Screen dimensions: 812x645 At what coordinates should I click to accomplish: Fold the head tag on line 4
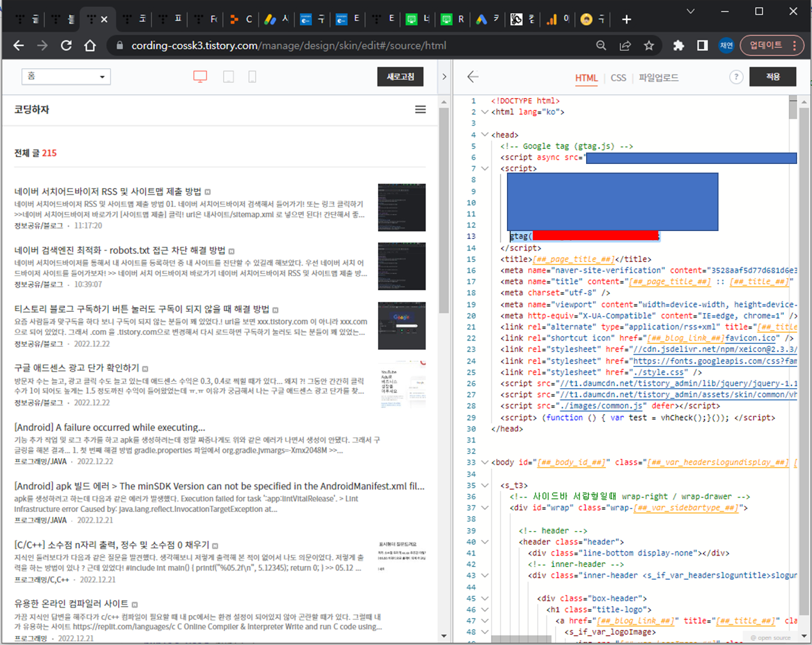pos(485,135)
